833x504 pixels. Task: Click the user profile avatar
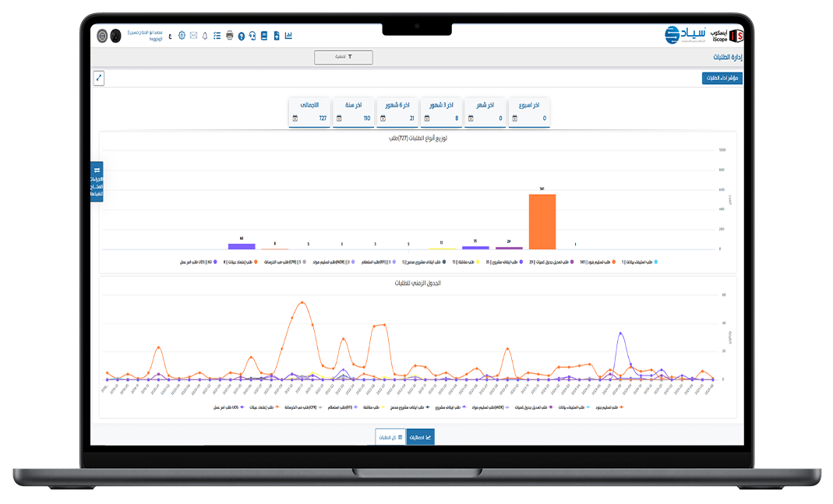coord(116,36)
